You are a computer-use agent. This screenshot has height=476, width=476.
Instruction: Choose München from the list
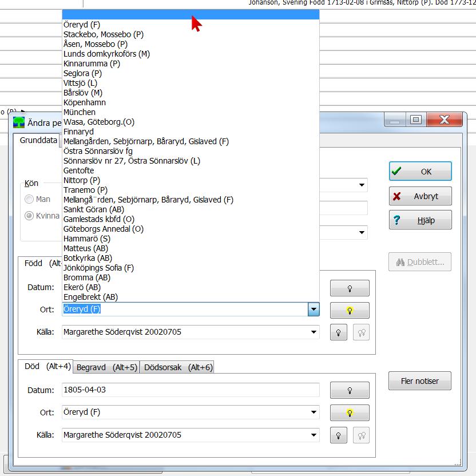pos(191,112)
